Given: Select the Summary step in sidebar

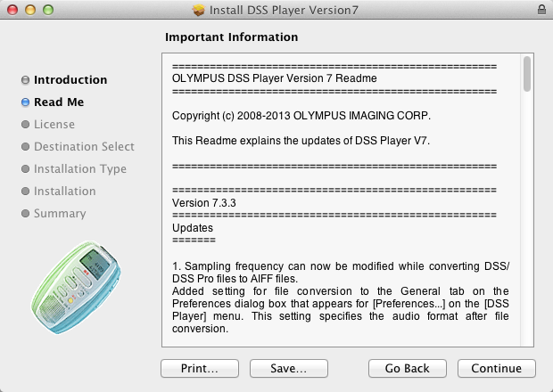Looking at the screenshot, I should click(x=60, y=214).
